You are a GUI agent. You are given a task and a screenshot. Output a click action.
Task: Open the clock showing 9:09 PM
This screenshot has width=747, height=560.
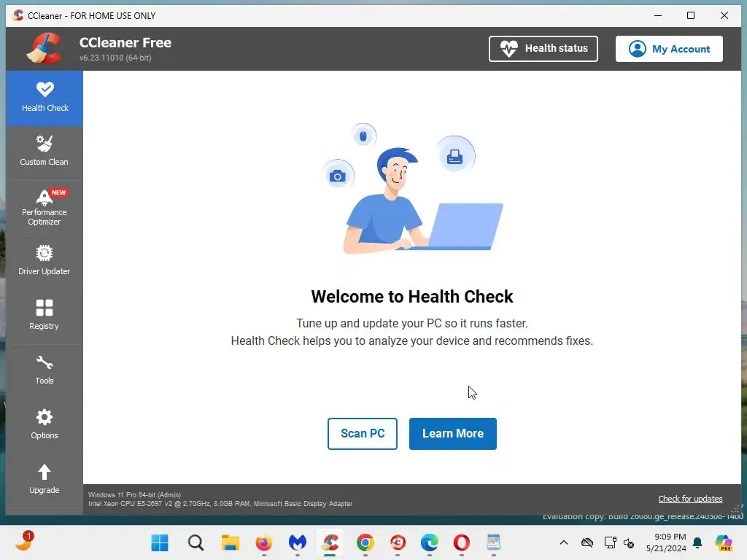[x=666, y=542]
